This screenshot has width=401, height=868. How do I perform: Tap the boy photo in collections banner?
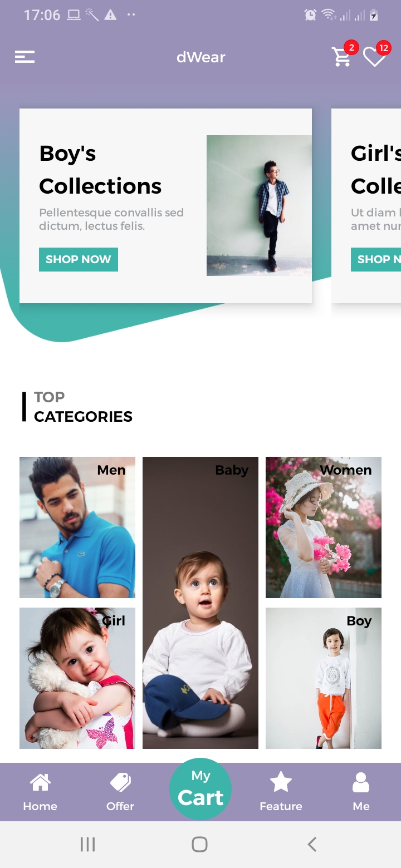pyautogui.click(x=259, y=205)
